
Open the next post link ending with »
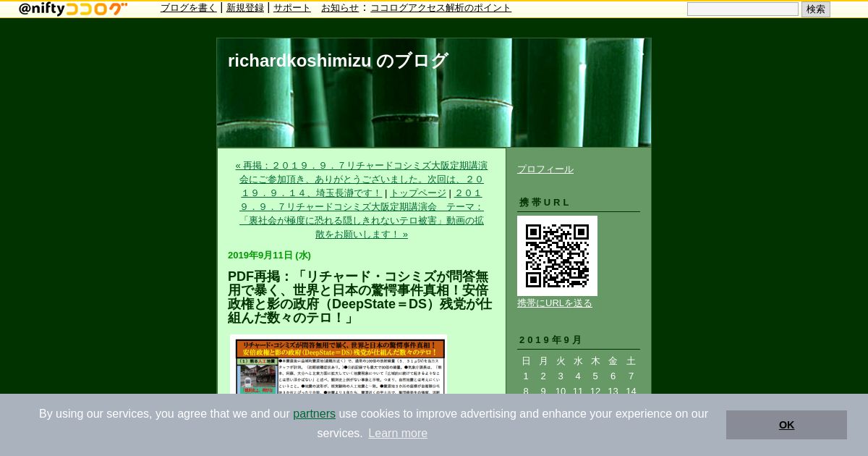[x=362, y=214]
